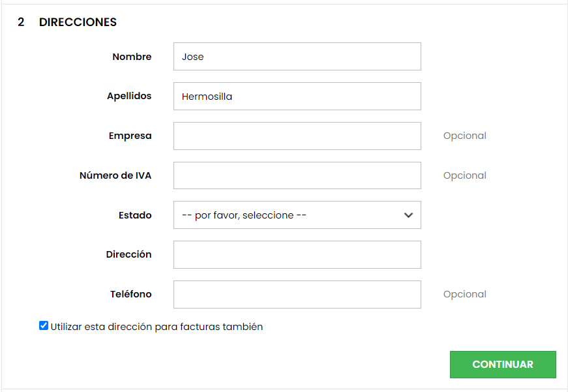
Task: Click the Nombre field containing Jose
Action: pos(297,57)
